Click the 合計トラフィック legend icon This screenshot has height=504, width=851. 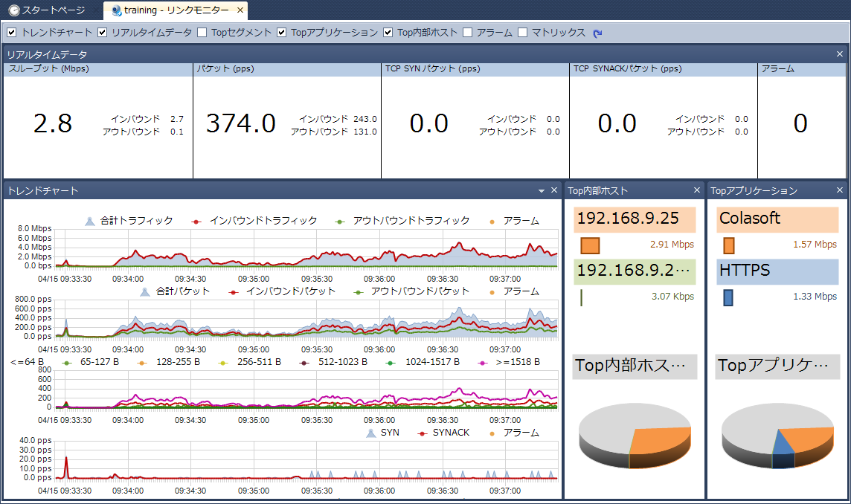click(x=90, y=221)
